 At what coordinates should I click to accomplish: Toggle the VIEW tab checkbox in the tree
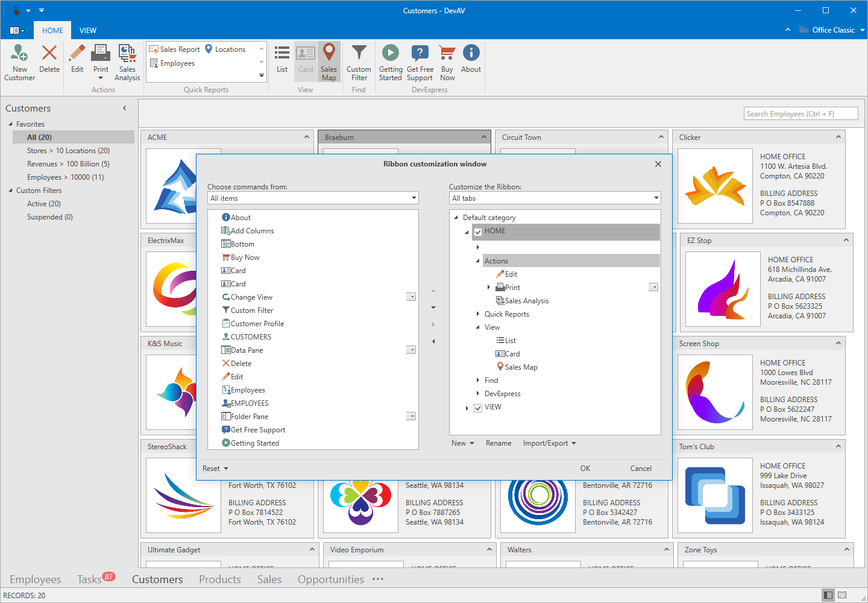click(478, 408)
